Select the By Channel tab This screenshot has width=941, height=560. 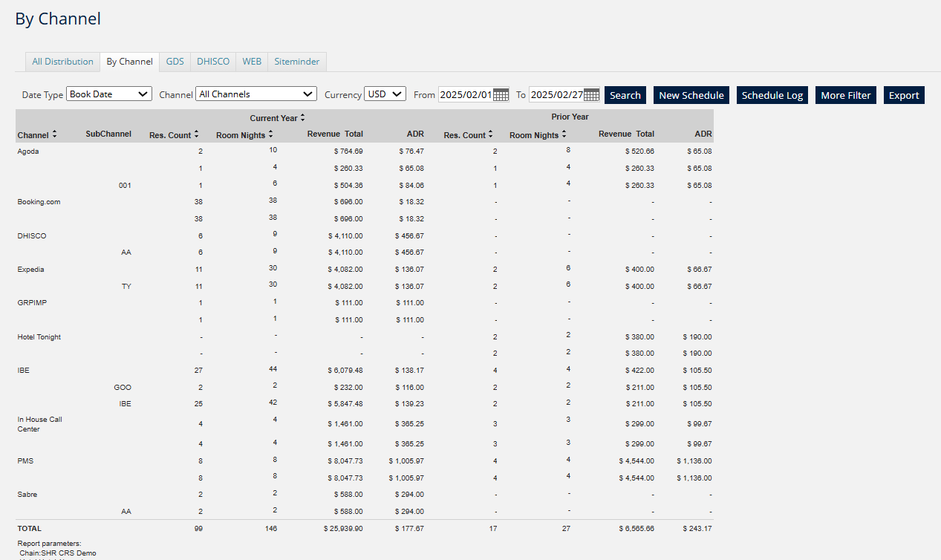(x=129, y=62)
